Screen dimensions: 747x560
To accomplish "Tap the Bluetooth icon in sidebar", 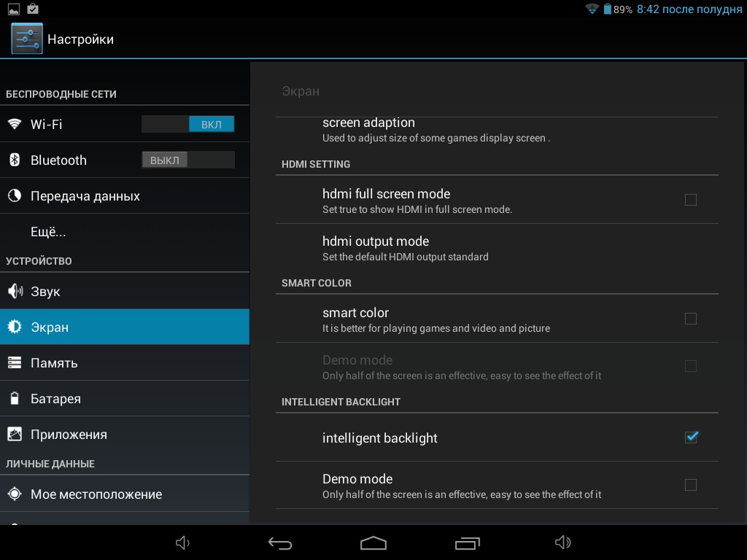I will [15, 160].
